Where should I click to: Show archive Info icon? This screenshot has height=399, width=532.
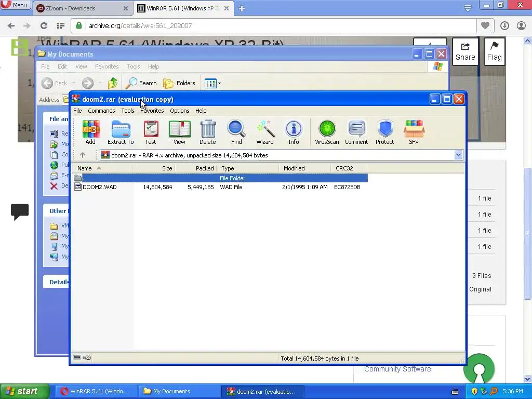click(x=294, y=132)
